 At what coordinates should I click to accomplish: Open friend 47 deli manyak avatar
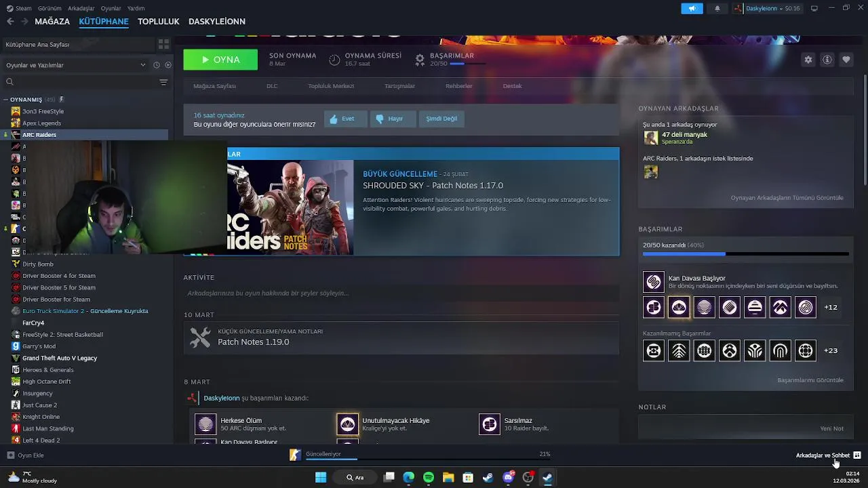[x=651, y=138]
